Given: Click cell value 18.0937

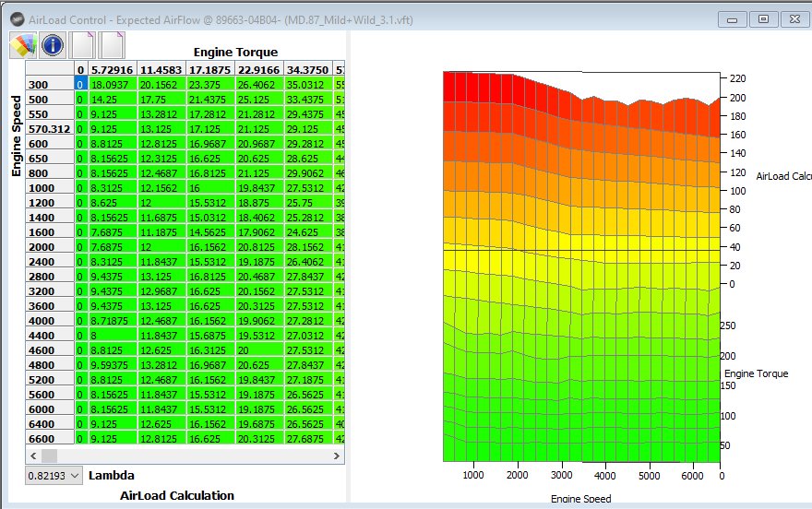Looking at the screenshot, I should [x=113, y=84].
